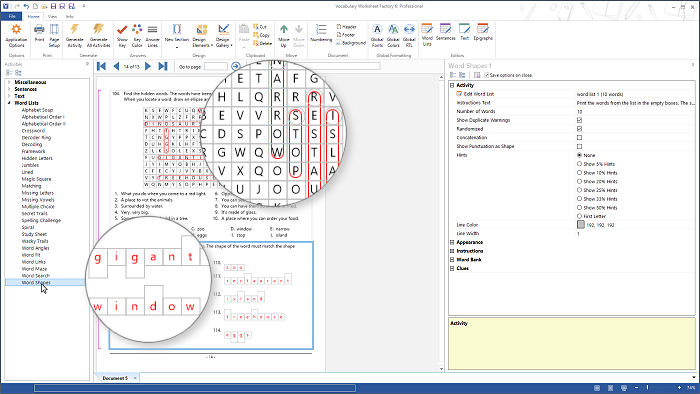Select First Letter hint option

[579, 216]
